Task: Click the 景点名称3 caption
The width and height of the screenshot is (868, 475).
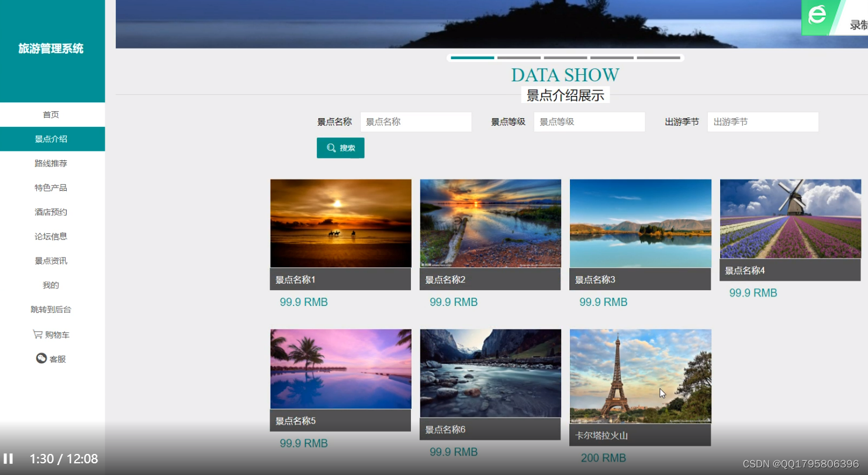Action: click(640, 280)
